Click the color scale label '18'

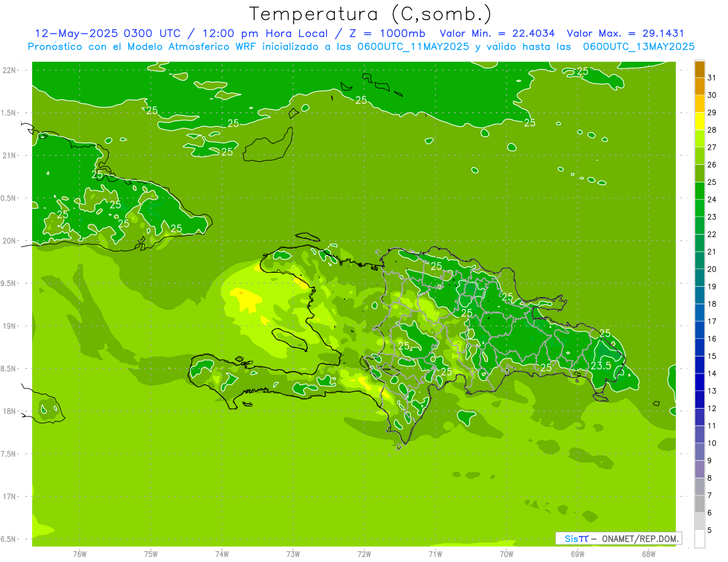tap(712, 304)
